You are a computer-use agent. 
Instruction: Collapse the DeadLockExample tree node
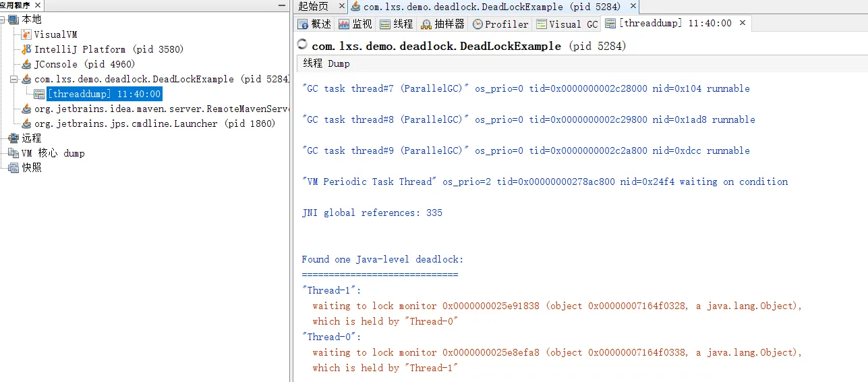pos(15,79)
